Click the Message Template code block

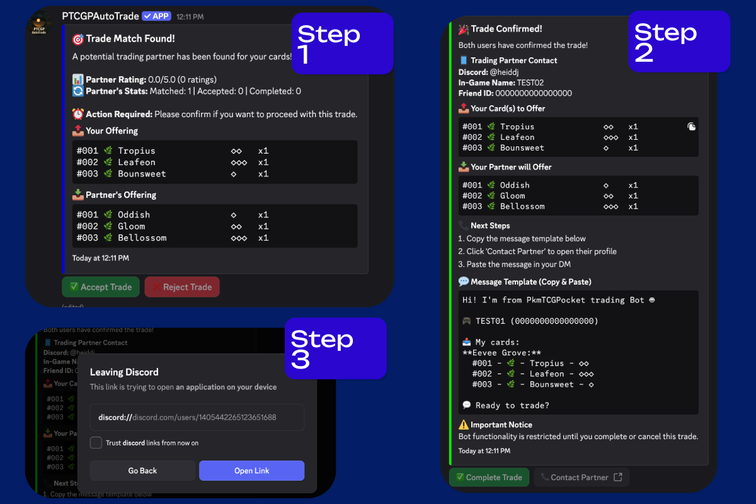click(x=577, y=350)
